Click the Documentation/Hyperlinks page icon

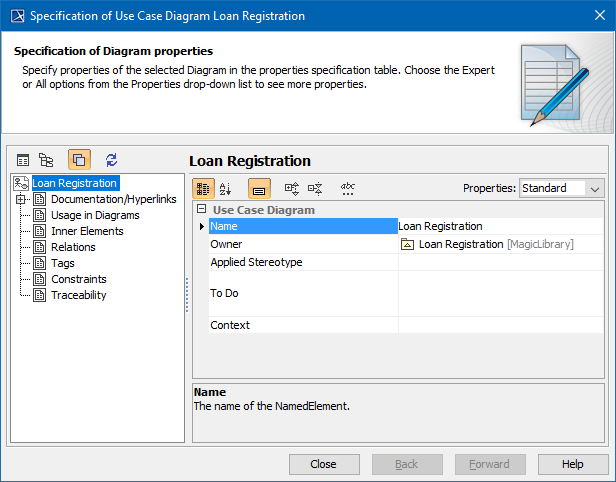39,199
